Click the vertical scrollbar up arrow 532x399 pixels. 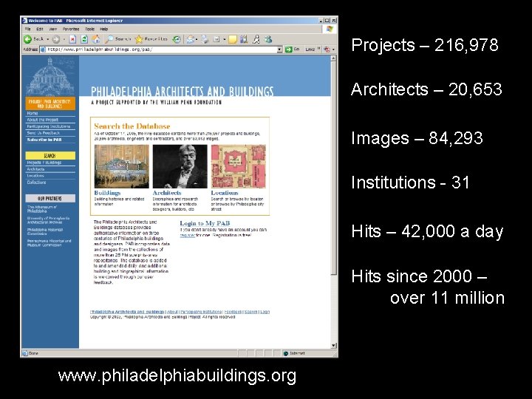click(x=334, y=58)
